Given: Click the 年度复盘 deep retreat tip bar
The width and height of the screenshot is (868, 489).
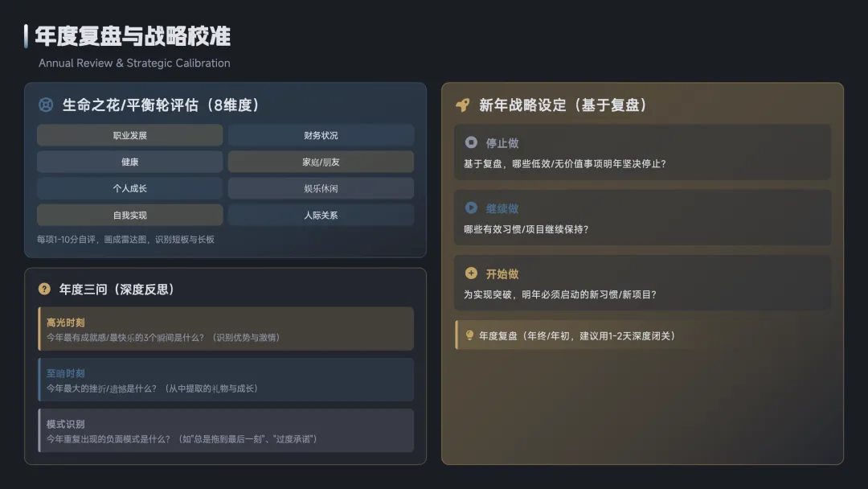Looking at the screenshot, I should click(x=643, y=335).
